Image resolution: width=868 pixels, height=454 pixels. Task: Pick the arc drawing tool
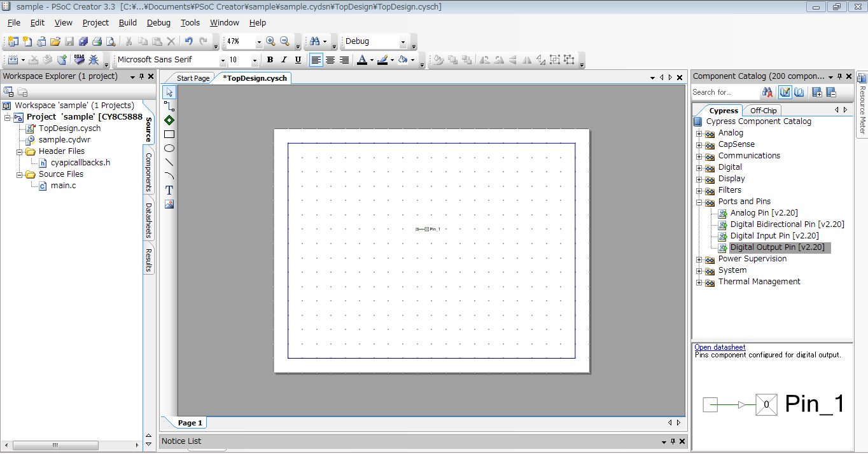point(169,176)
